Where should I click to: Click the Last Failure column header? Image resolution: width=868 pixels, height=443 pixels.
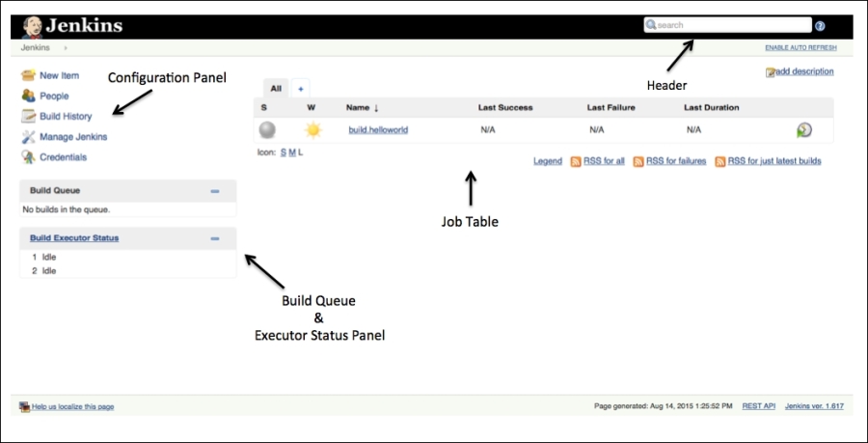tap(611, 107)
